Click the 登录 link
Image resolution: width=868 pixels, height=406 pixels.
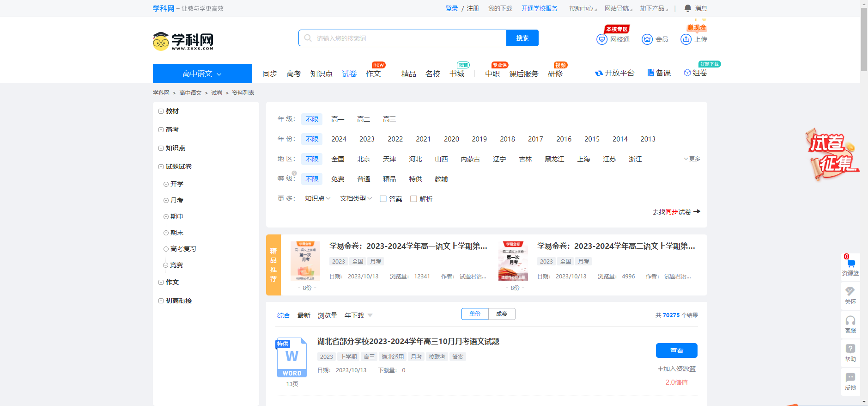452,8
